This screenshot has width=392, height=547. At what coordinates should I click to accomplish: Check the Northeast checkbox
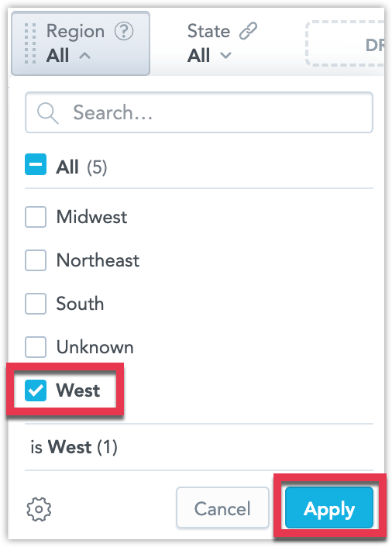pos(36,260)
